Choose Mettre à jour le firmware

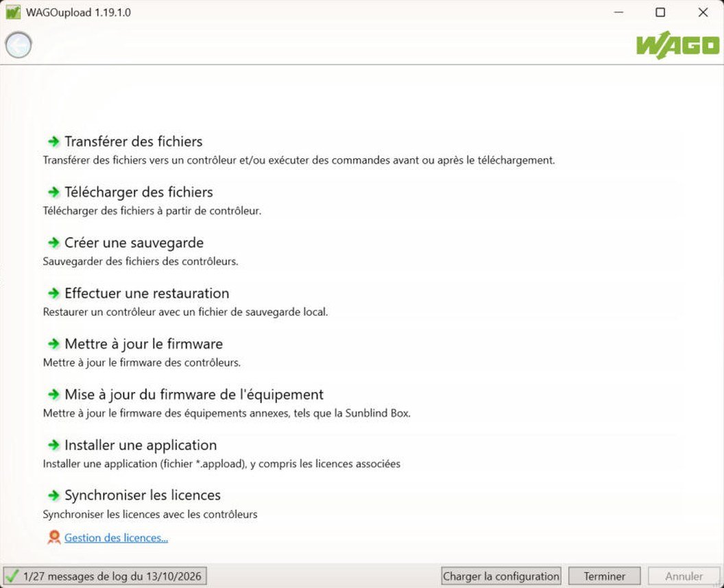click(143, 344)
